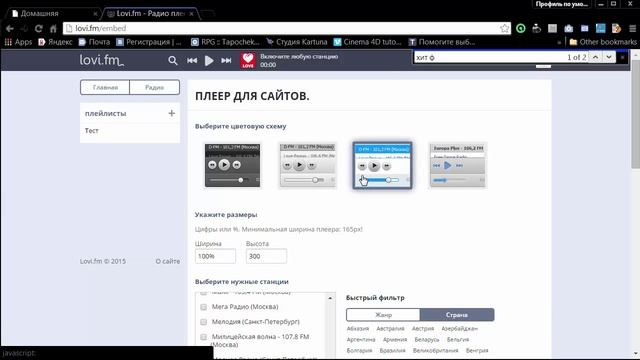Screen dimensions: 640x360
Task: Open Студия Kartuna bookmark
Action: click(x=297, y=42)
